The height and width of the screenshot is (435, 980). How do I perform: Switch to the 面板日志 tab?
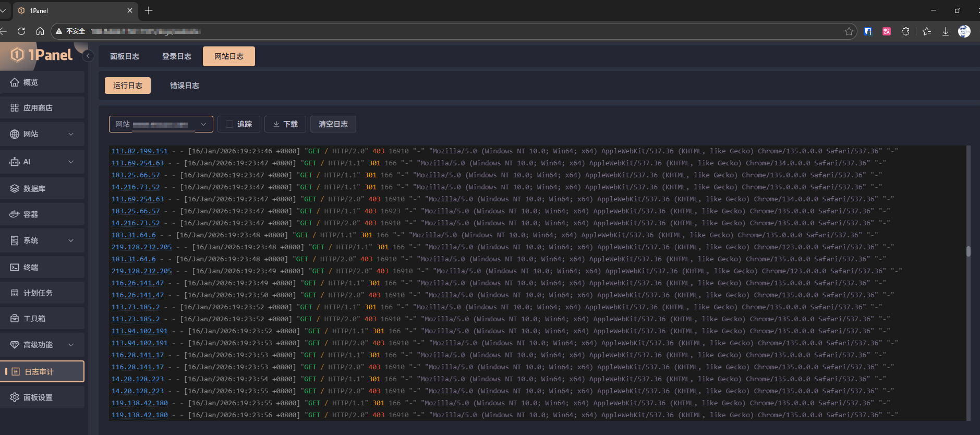[x=125, y=56]
